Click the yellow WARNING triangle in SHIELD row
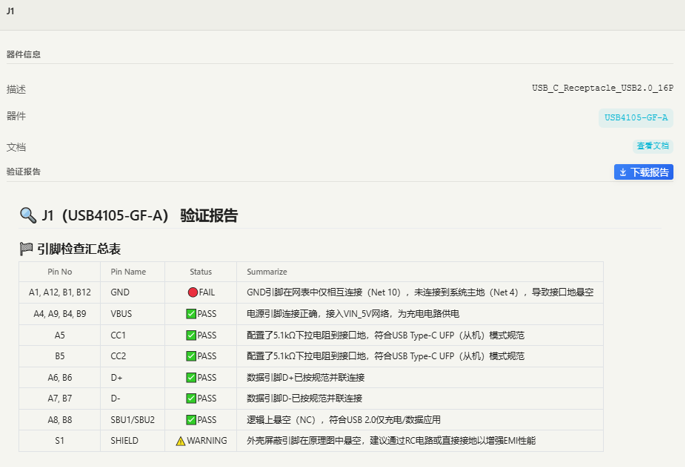This screenshot has height=467, width=685. point(180,441)
